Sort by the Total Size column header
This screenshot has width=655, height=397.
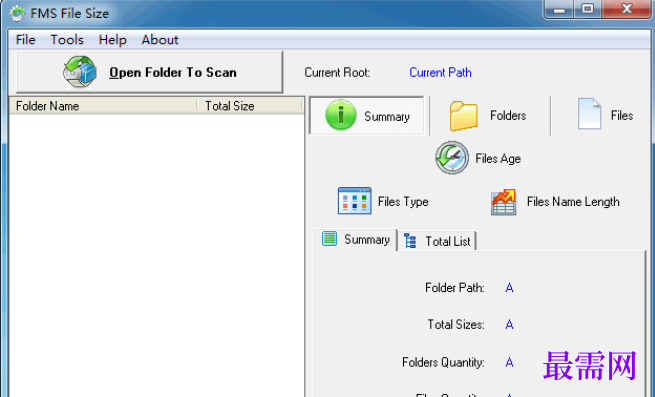250,106
